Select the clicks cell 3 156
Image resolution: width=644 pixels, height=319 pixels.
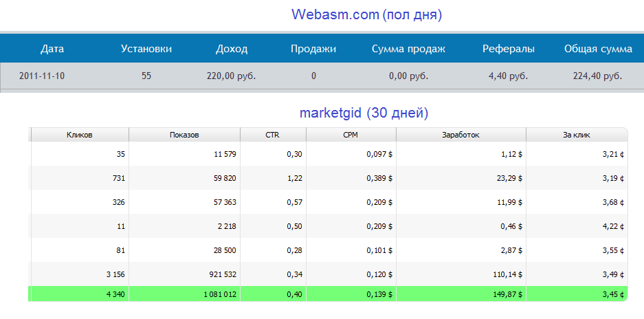(x=116, y=274)
